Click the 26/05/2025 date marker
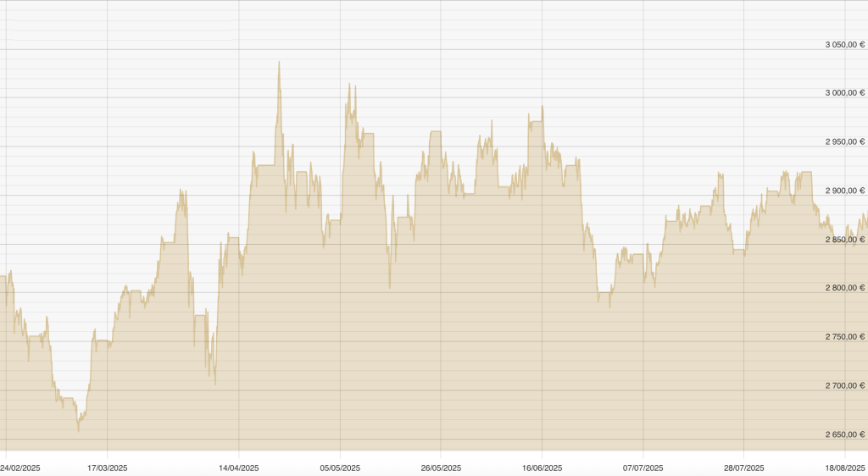 point(441,467)
